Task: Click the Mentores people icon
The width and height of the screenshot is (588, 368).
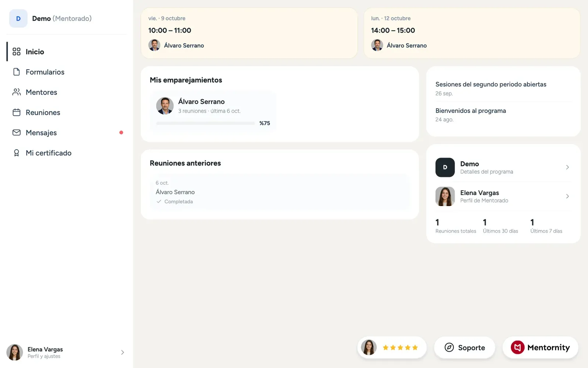Action: pos(17,92)
